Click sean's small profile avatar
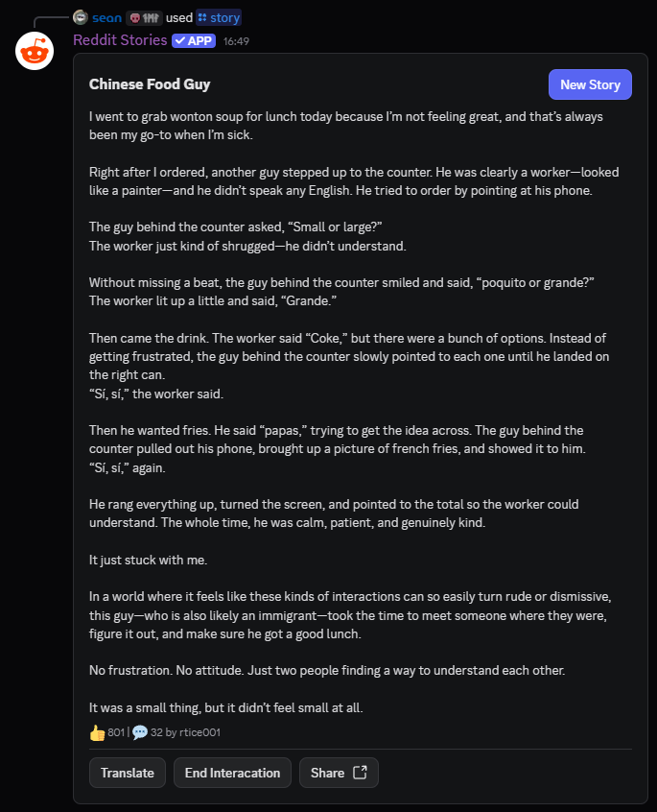Image resolution: width=657 pixels, height=812 pixels. click(x=81, y=17)
